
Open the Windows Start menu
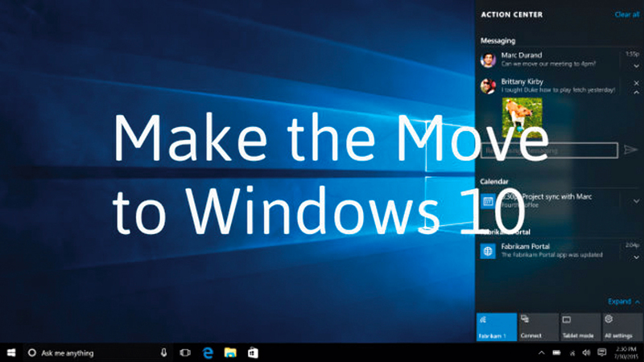pyautogui.click(x=12, y=352)
